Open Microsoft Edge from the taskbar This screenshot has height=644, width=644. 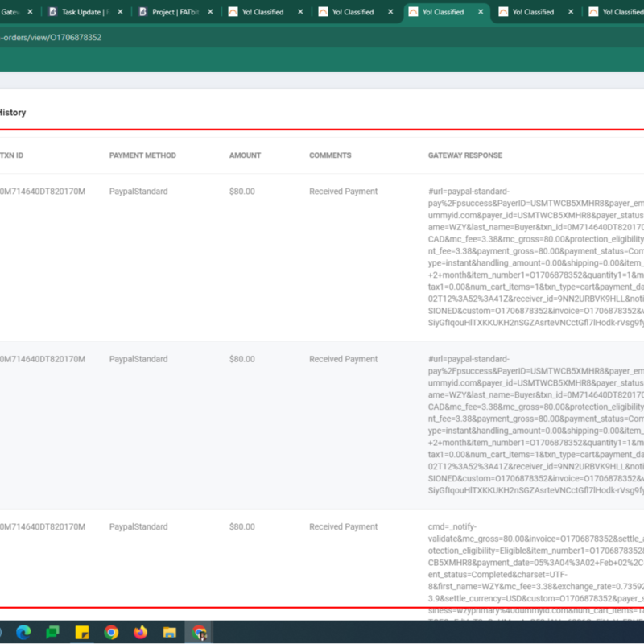point(23,632)
